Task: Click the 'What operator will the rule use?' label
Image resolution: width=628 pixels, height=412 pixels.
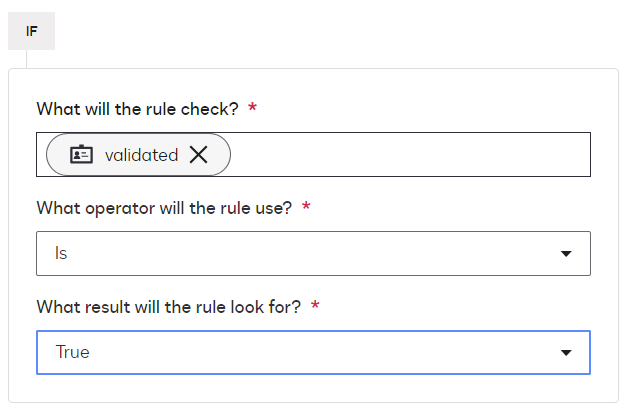Action: tap(164, 208)
